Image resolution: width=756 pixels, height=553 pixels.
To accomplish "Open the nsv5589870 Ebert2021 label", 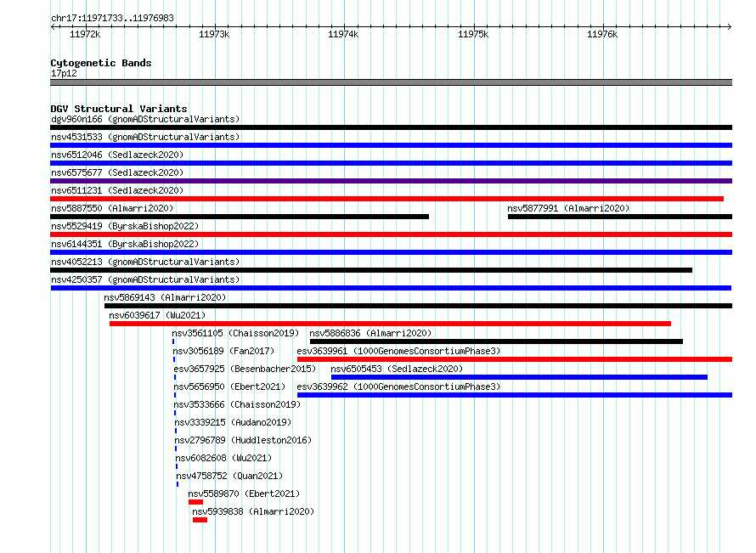I will [244, 494].
